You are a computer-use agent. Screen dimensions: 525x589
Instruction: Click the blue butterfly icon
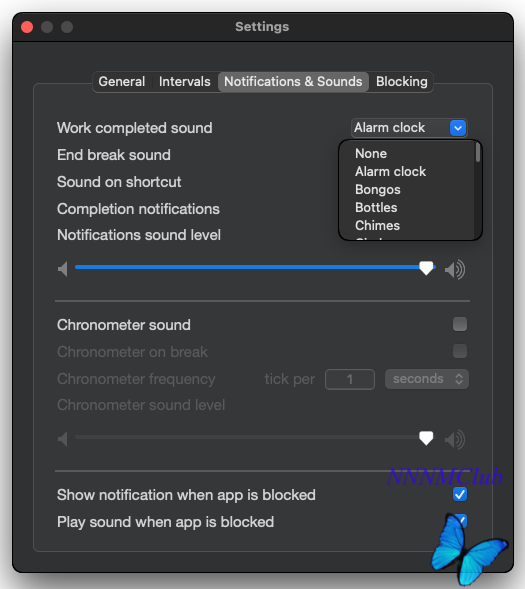click(x=469, y=548)
